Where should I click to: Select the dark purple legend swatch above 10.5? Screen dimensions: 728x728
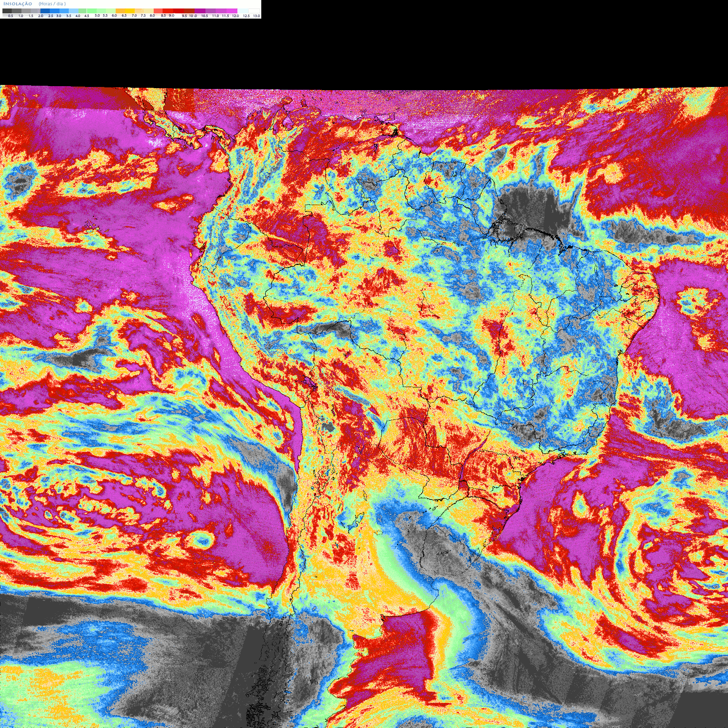[200, 11]
